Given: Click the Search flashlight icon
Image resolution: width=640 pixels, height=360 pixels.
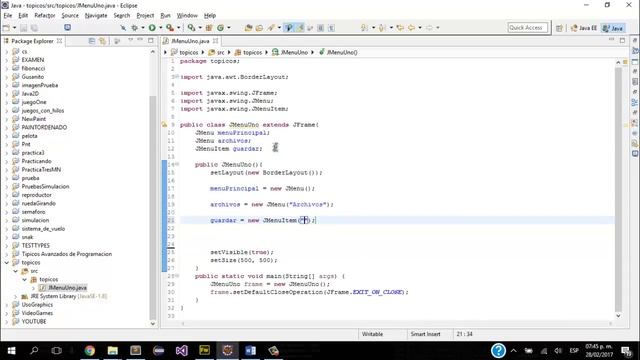Looking at the screenshot, I should coord(271,28).
